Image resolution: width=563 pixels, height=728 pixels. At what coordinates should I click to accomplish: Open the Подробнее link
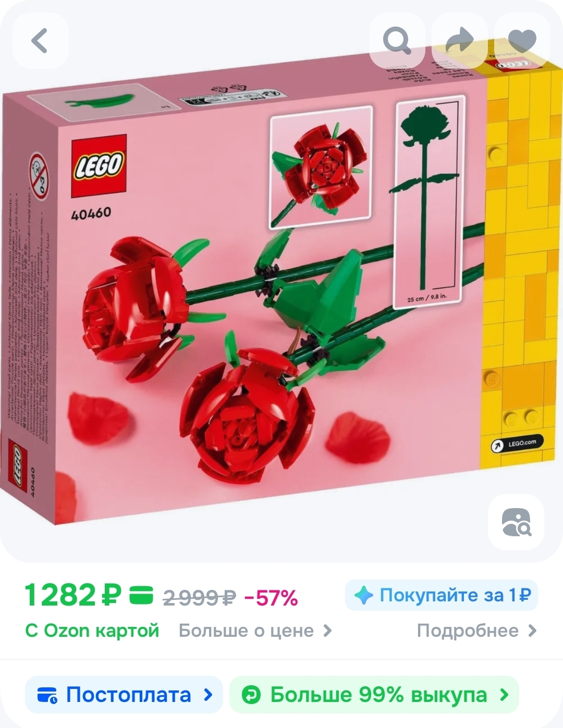476,631
